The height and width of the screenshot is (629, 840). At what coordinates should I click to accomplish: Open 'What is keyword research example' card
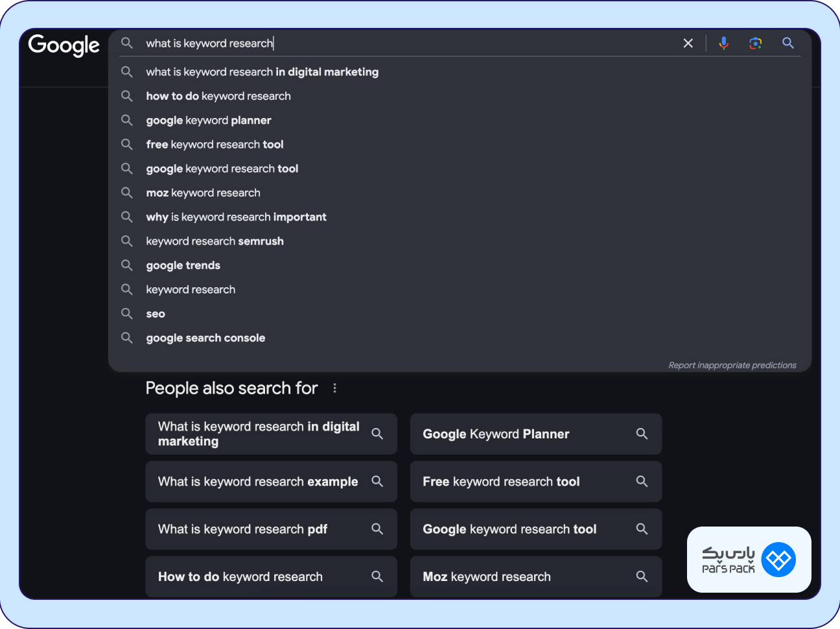271,481
